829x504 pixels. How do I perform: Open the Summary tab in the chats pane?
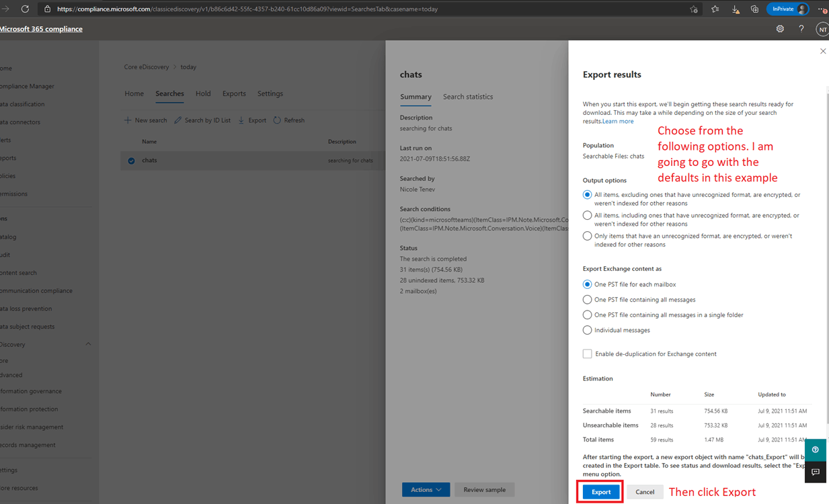point(416,97)
